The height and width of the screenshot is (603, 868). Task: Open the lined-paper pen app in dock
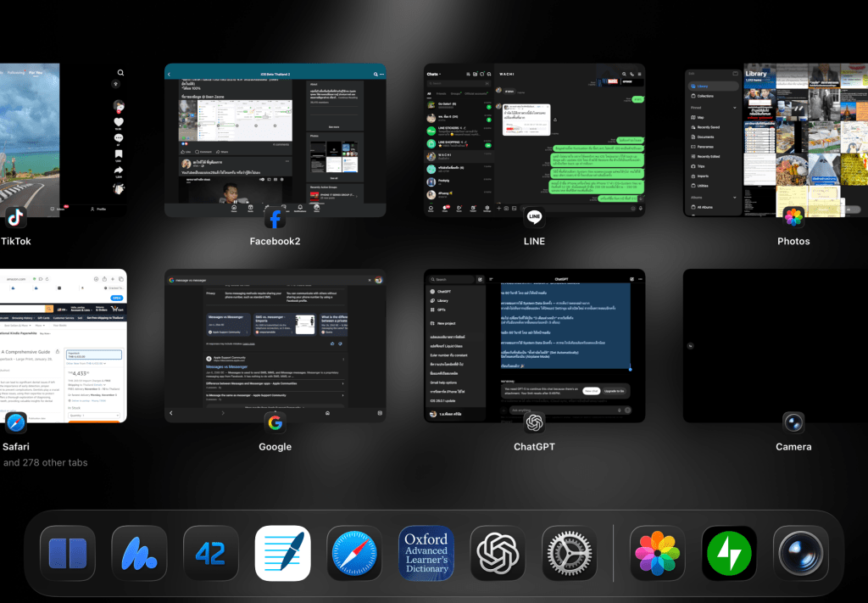point(283,553)
